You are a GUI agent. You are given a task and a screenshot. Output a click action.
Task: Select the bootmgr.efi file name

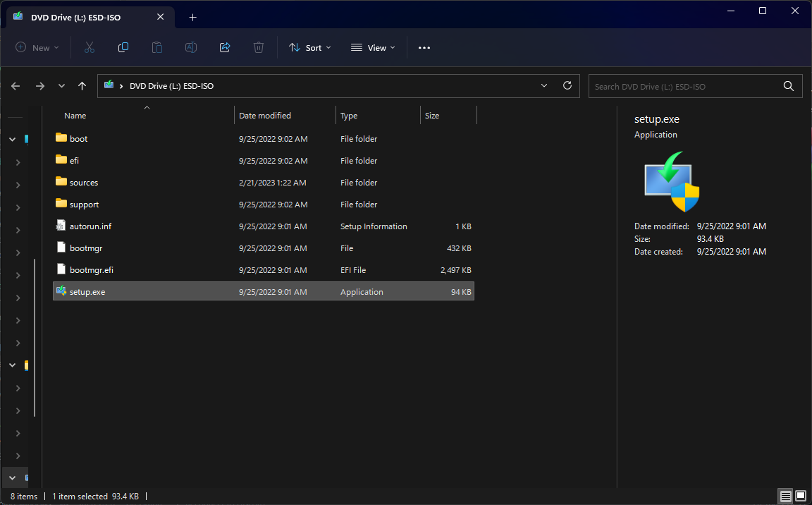[92, 270]
